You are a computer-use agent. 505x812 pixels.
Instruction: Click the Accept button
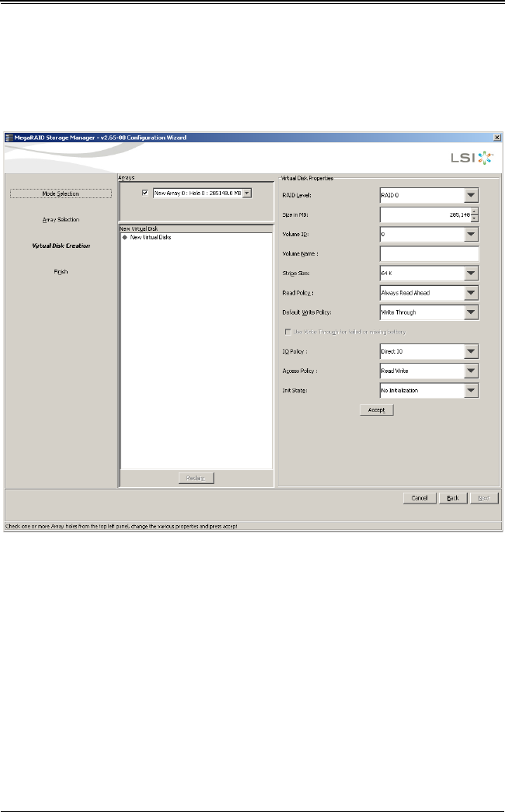coord(377,410)
